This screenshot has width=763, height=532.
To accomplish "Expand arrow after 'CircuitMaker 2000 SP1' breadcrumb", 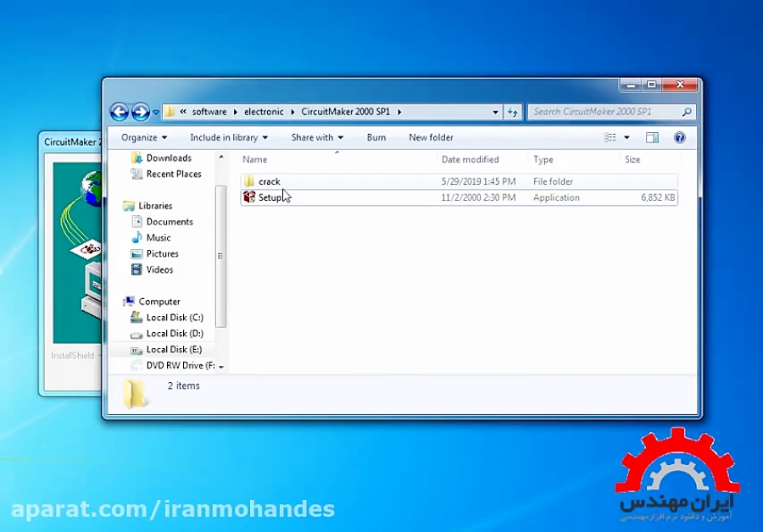I will [x=399, y=112].
